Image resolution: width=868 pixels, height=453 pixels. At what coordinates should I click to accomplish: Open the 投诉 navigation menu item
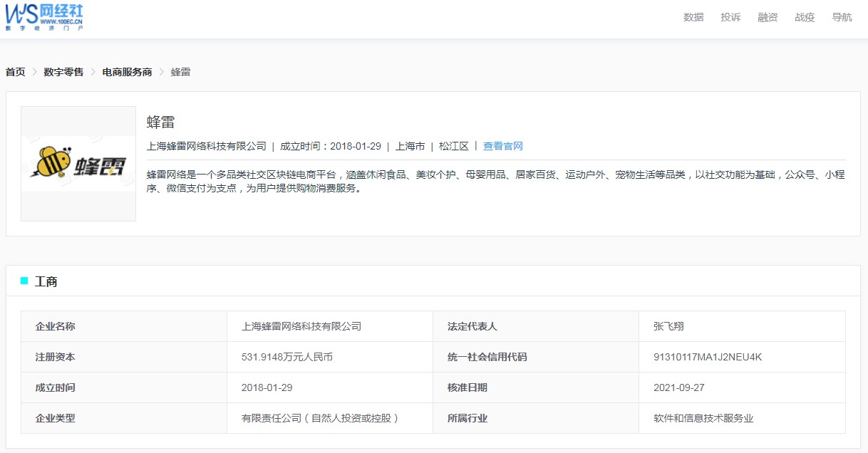coord(730,17)
